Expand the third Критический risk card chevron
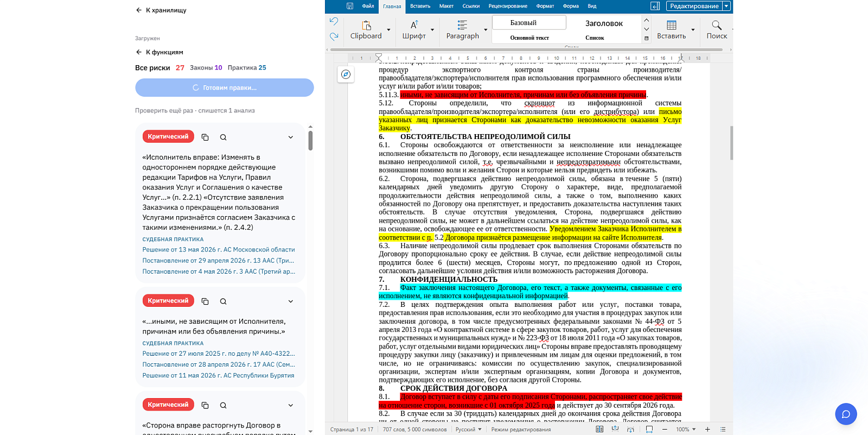The width and height of the screenshot is (868, 435). pyautogui.click(x=291, y=405)
